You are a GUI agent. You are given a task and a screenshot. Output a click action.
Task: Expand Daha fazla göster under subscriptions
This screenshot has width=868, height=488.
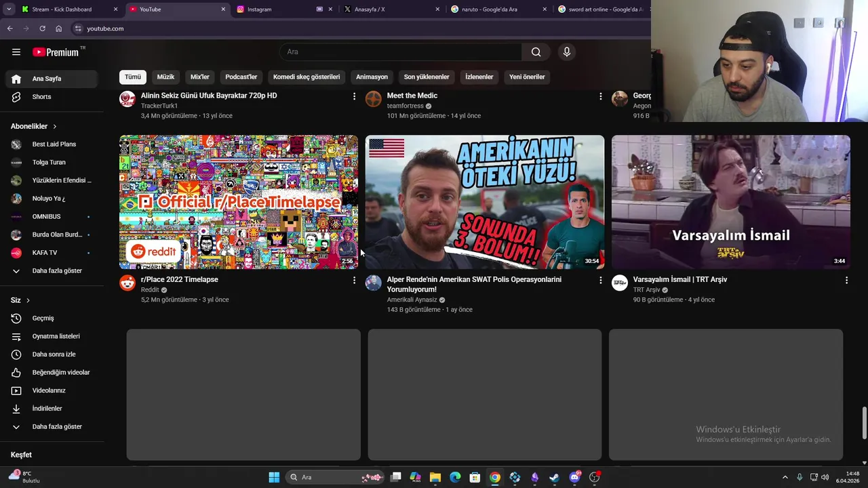click(x=52, y=270)
